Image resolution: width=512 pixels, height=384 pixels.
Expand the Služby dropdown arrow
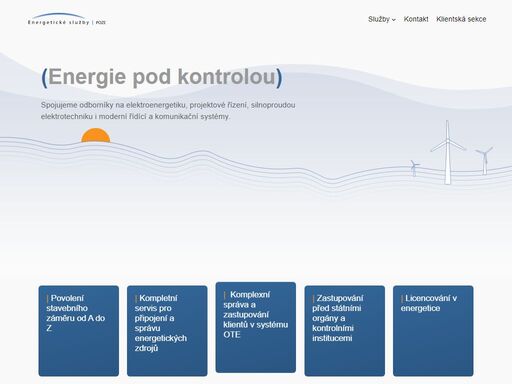[x=394, y=20]
